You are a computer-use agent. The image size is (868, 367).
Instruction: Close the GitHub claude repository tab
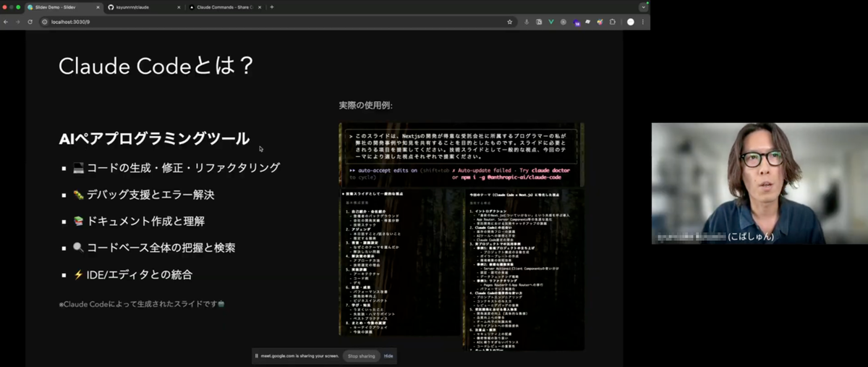pyautogui.click(x=178, y=7)
